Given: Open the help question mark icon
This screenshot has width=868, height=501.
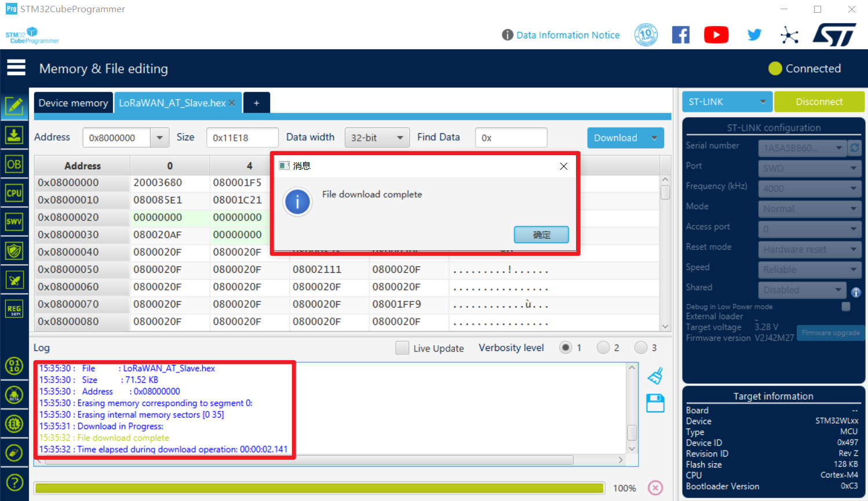Looking at the screenshot, I should pyautogui.click(x=14, y=482).
